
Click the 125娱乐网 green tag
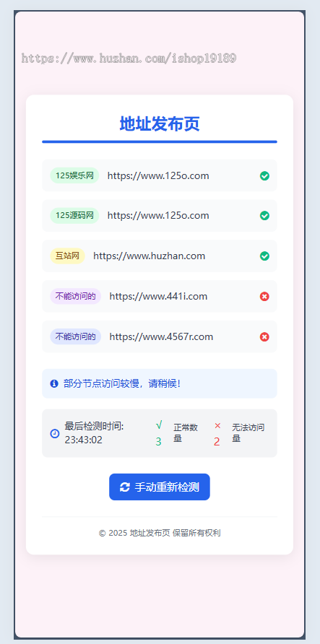point(74,175)
